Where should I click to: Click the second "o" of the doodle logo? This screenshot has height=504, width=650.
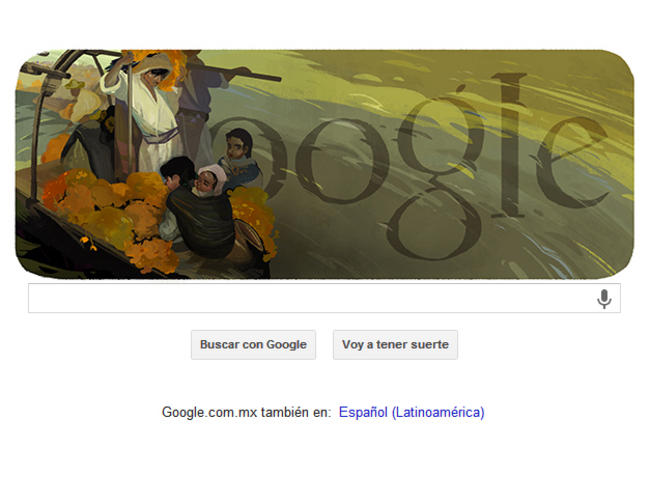[x=341, y=161]
